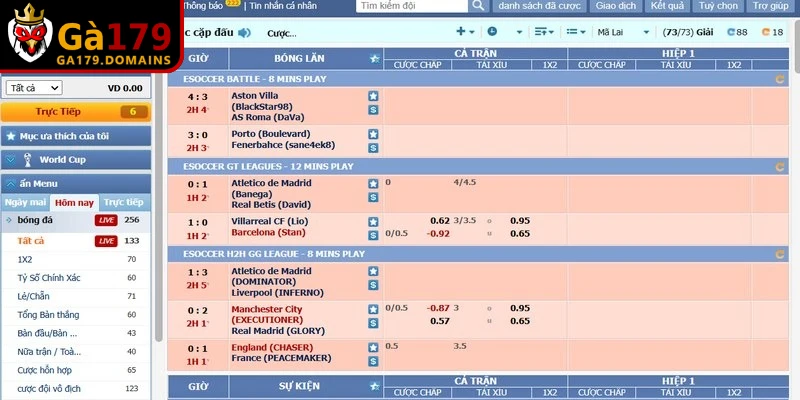Image resolution: width=800 pixels, height=400 pixels.
Task: Click -0.87 handicap odds for Manchester City
Action: (438, 308)
